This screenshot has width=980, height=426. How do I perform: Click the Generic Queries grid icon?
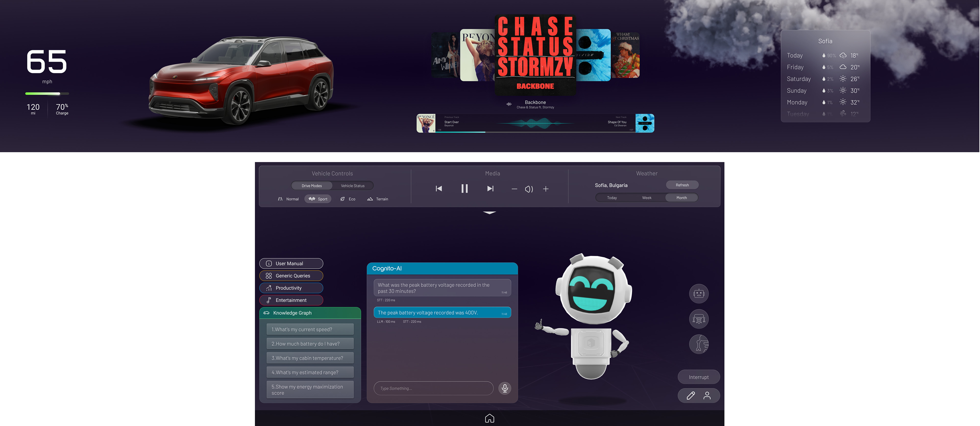pos(268,276)
